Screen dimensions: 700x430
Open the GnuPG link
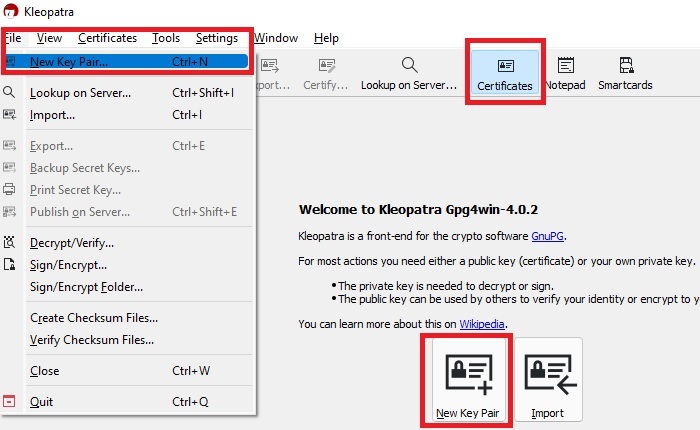click(x=547, y=236)
